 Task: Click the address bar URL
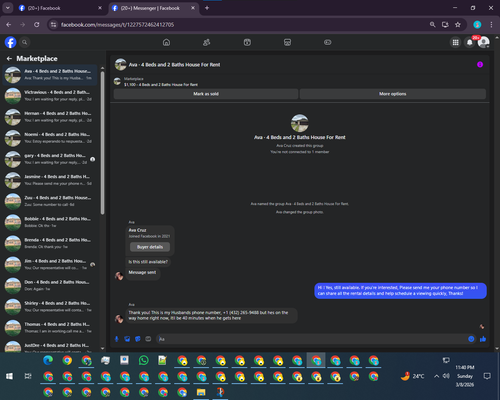coord(117,25)
